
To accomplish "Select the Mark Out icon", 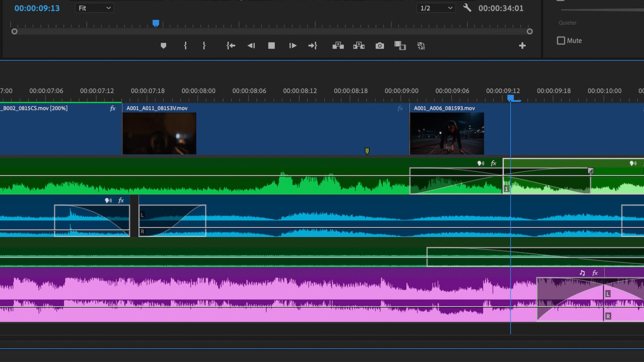I will pyautogui.click(x=204, y=46).
